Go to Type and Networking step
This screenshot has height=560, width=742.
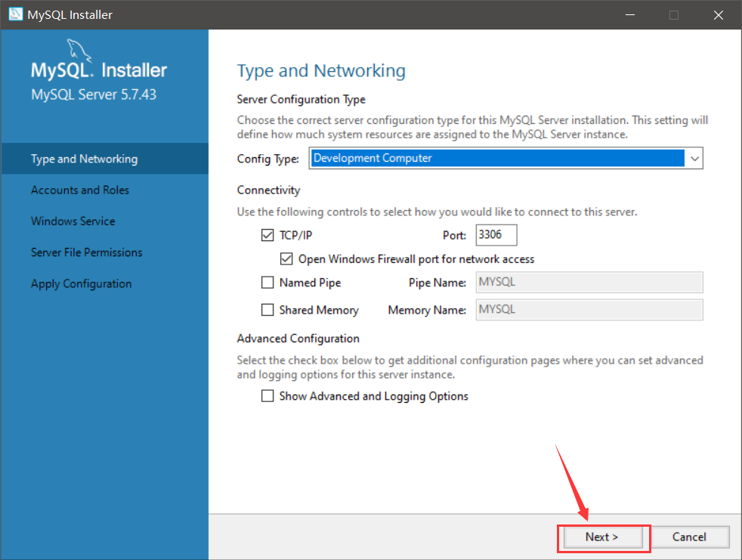(104, 159)
